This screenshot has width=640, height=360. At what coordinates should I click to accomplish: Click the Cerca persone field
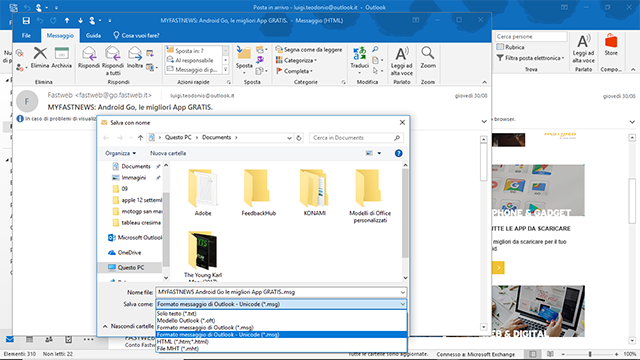pos(531,36)
